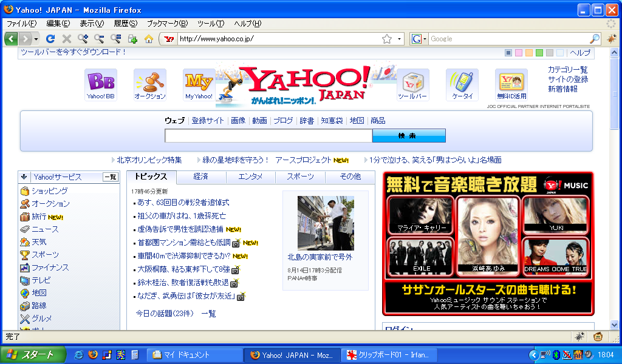Bookmark this page with star icon
622x364 pixels.
point(387,39)
